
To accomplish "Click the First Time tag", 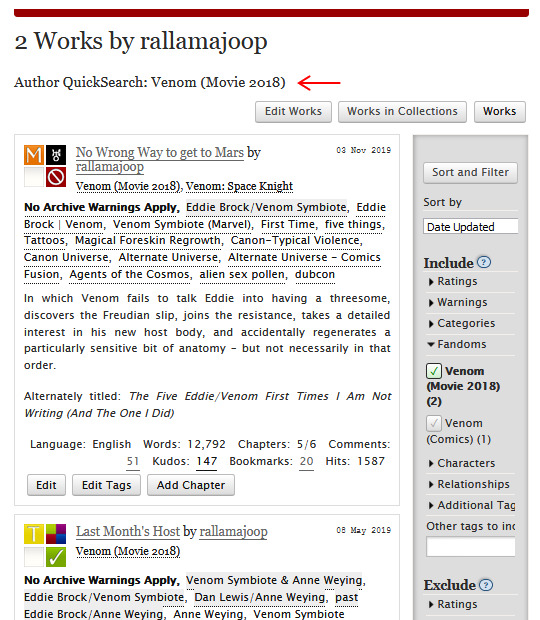I will (288, 224).
